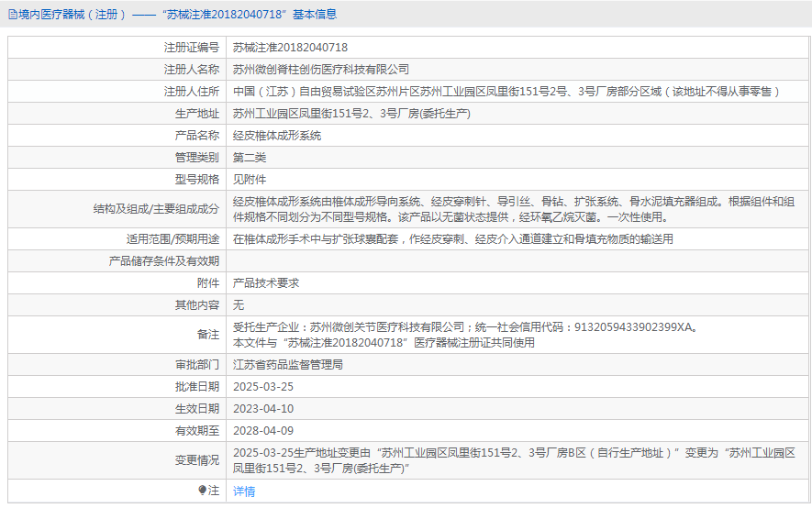Screen dimensions: 812x508
Task: Click the document icon beside 境内医疗器械 title
Action: pyautogui.click(x=13, y=15)
